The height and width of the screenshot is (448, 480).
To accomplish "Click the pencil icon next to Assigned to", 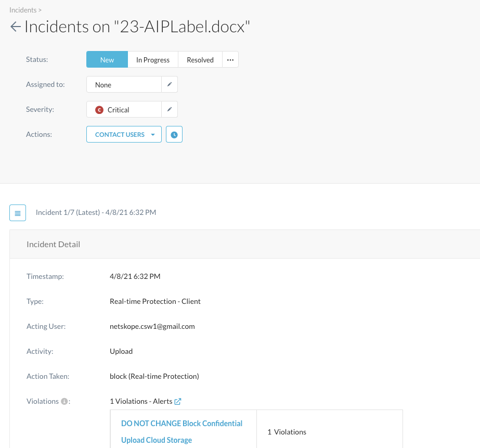I will click(170, 84).
